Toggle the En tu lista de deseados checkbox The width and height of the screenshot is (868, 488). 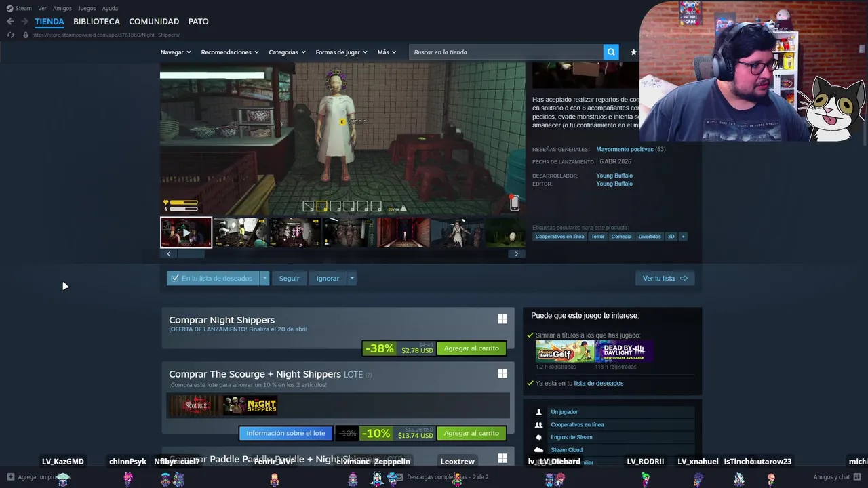tap(175, 279)
